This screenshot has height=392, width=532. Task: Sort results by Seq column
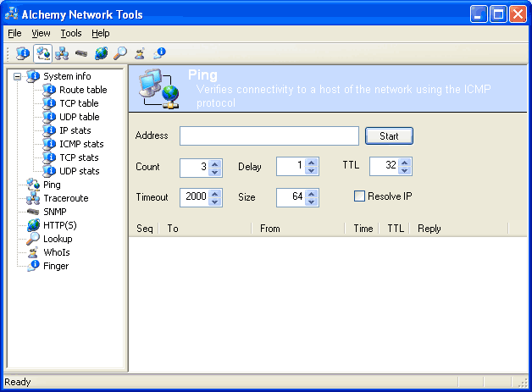(x=144, y=229)
